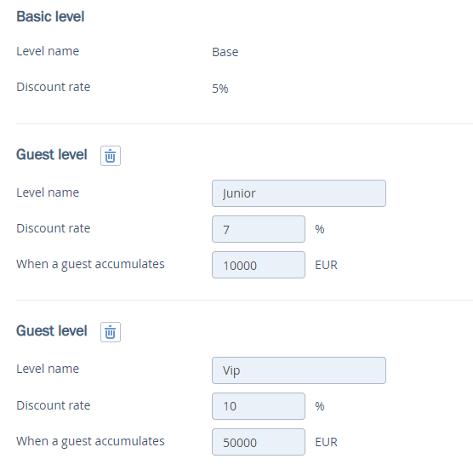473x476 pixels.
Task: Click the accumulation field showing 10000
Action: click(259, 265)
